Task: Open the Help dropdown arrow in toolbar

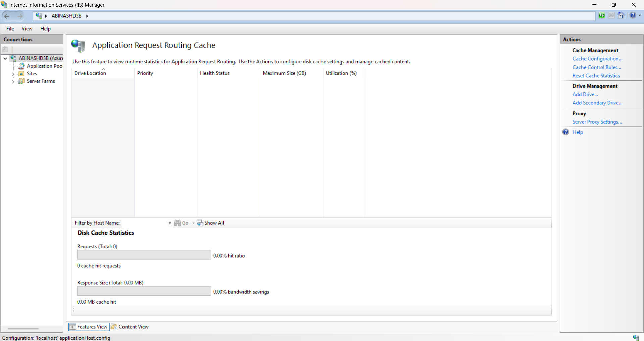Action: coord(640,15)
